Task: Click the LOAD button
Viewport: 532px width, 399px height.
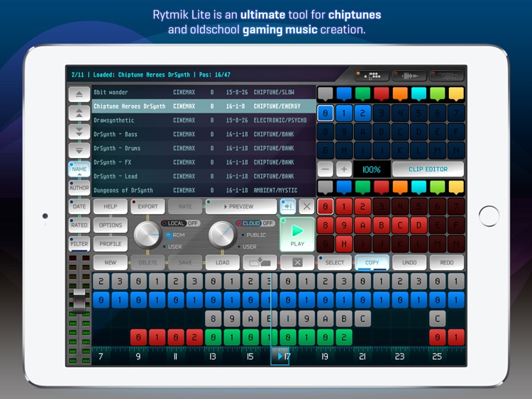Action: click(x=222, y=262)
